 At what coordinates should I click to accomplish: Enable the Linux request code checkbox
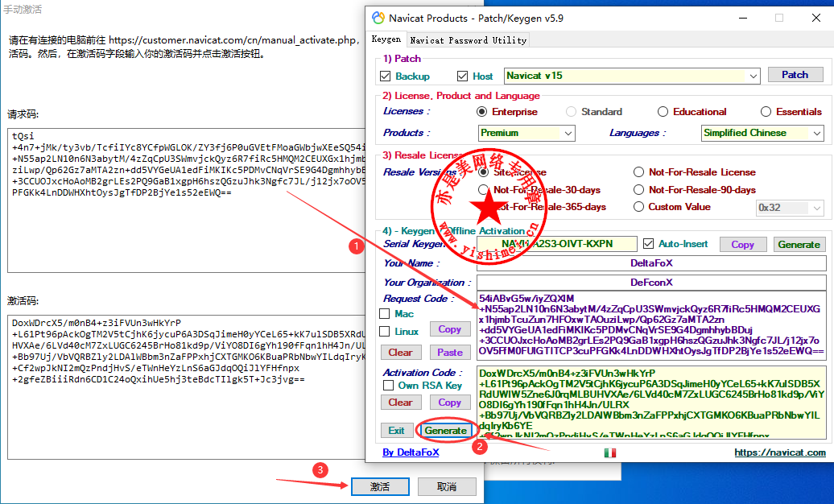(385, 331)
